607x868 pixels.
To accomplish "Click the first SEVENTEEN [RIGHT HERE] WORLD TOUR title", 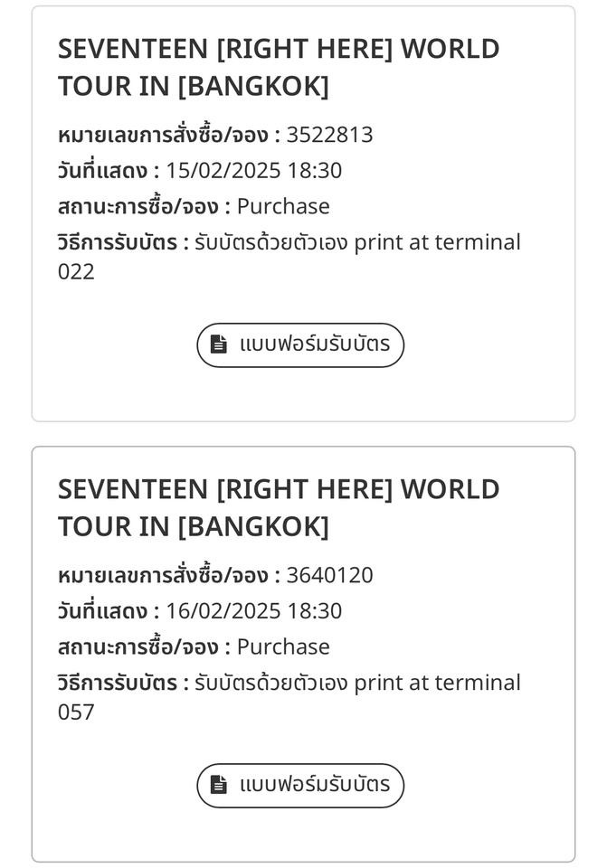I will (279, 67).
